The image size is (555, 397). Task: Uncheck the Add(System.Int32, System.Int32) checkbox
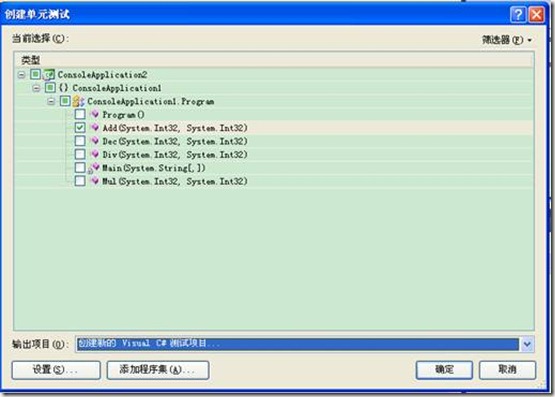coord(80,127)
